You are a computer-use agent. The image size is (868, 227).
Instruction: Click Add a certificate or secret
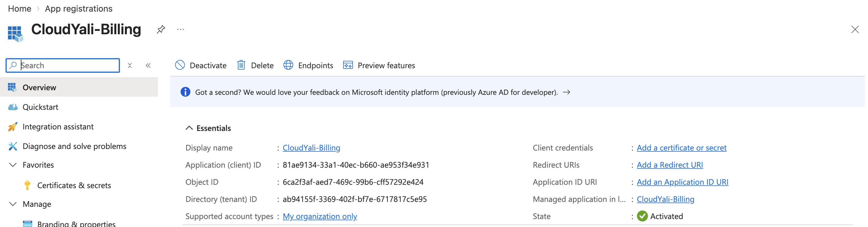click(x=681, y=148)
